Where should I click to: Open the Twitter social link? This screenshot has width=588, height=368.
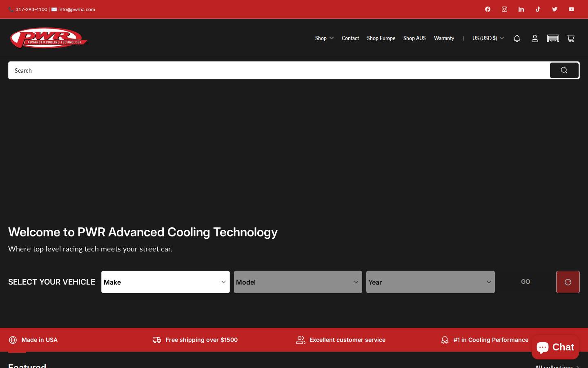[x=555, y=9]
